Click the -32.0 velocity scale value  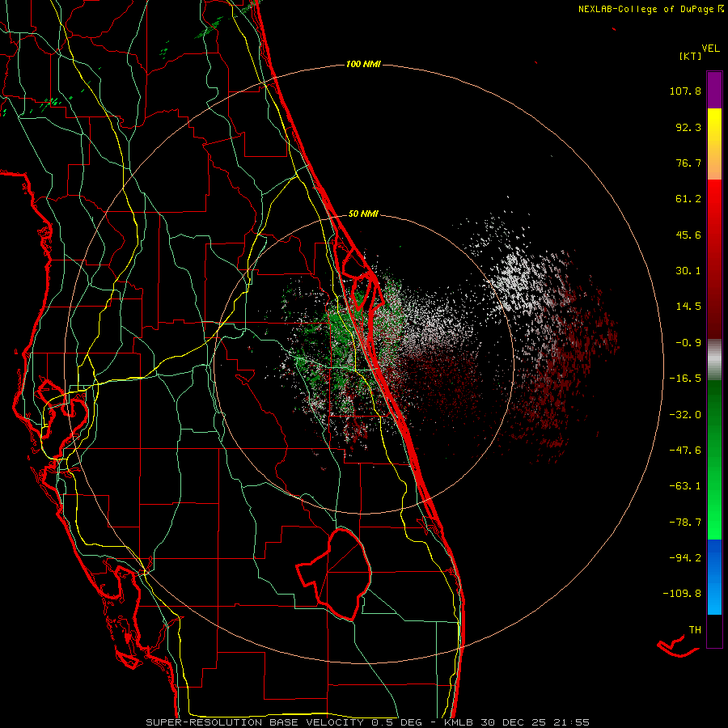point(685,415)
